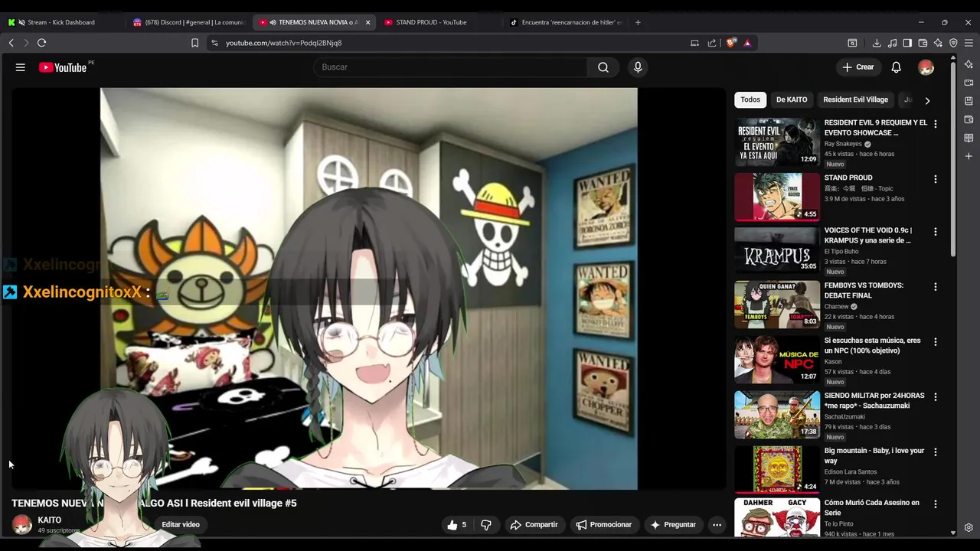980x551 pixels.
Task: Open the KRAMPUS video thumbnail
Action: pos(777,250)
